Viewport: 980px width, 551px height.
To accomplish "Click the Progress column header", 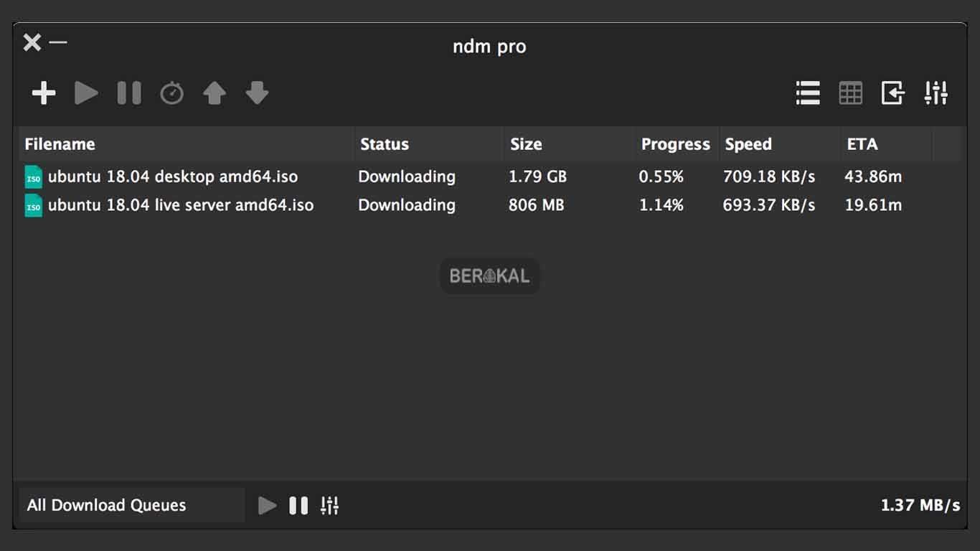I will [x=675, y=144].
